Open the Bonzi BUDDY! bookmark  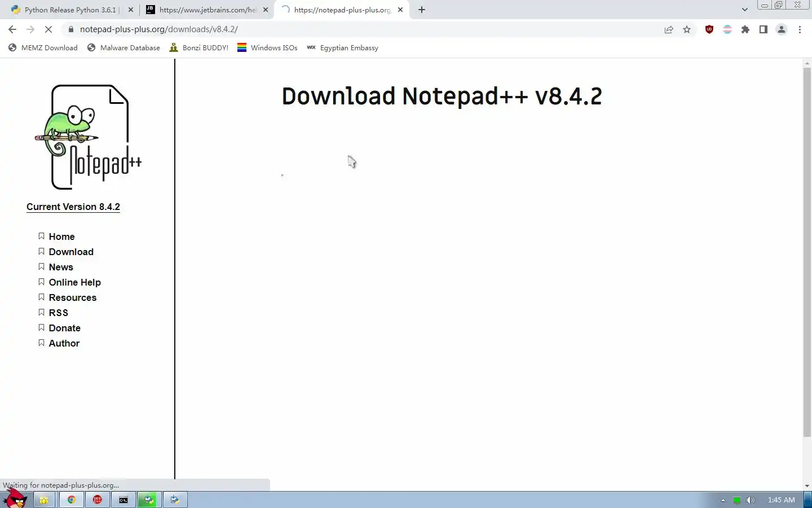tap(199, 48)
